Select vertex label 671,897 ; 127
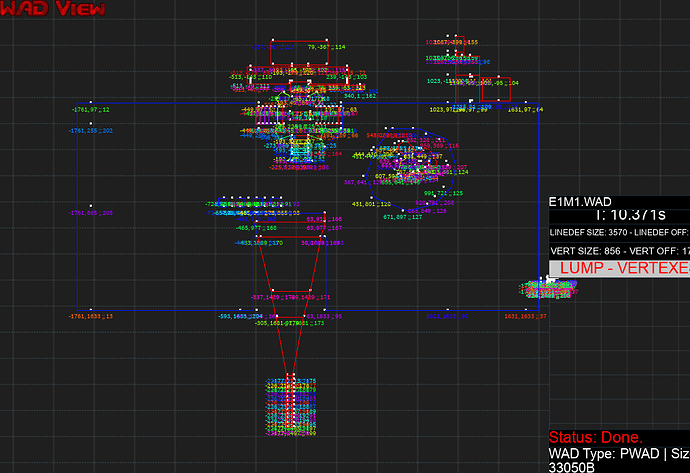Viewport: 690px width, 473px height. tap(403, 217)
